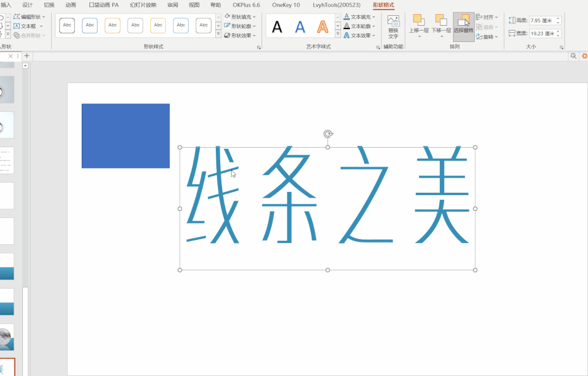Apply the orange outlined A WordArt style

coord(323,26)
